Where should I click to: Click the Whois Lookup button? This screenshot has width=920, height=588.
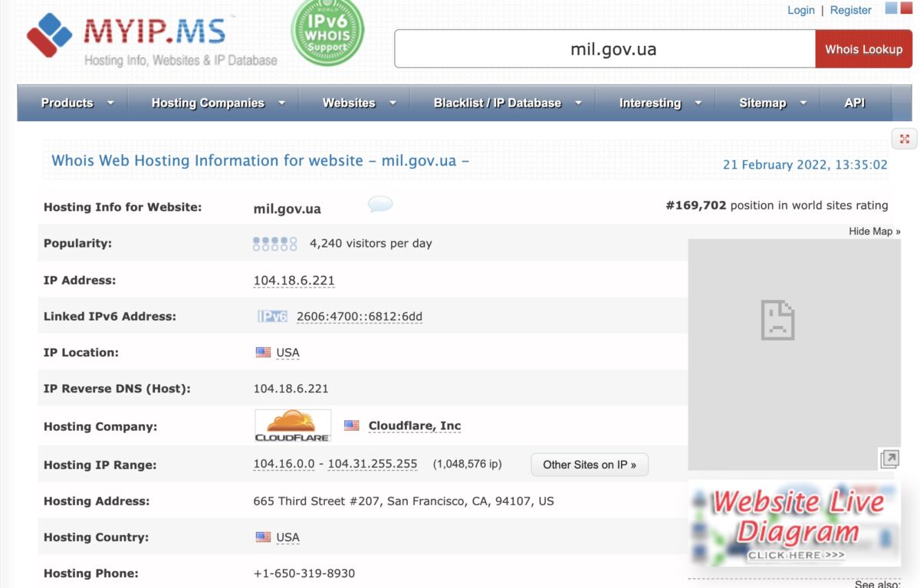[x=863, y=49]
